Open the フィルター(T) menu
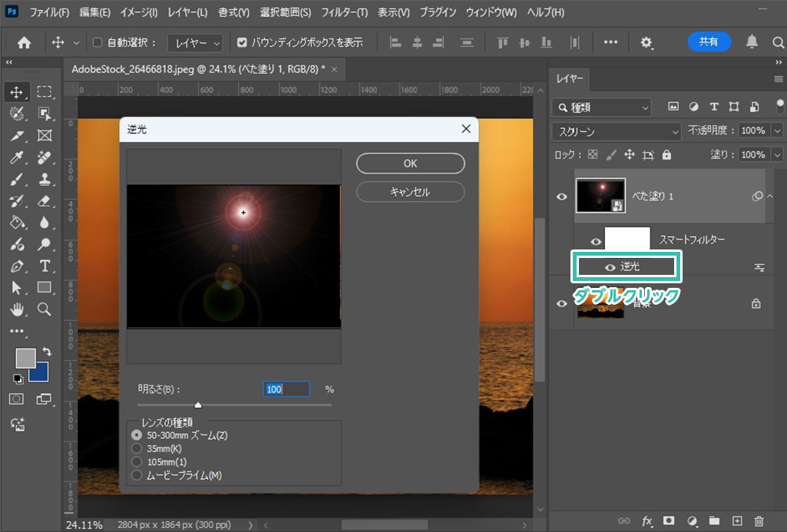 click(x=344, y=13)
